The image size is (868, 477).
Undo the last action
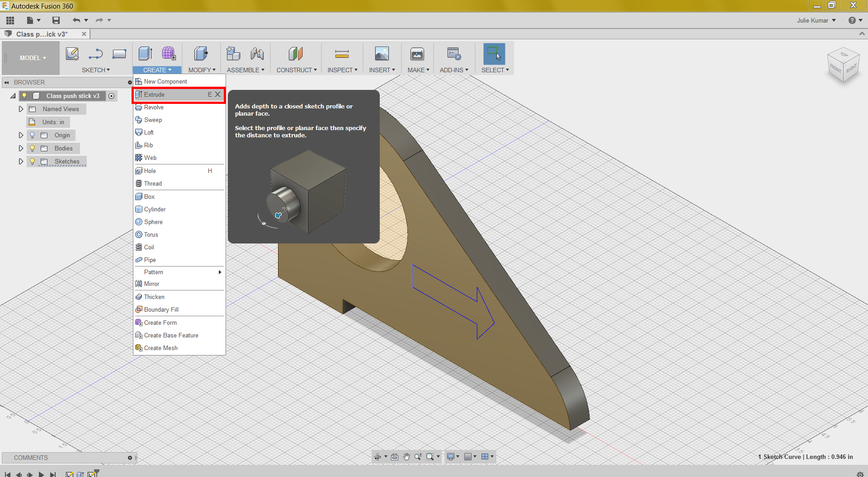pos(76,20)
